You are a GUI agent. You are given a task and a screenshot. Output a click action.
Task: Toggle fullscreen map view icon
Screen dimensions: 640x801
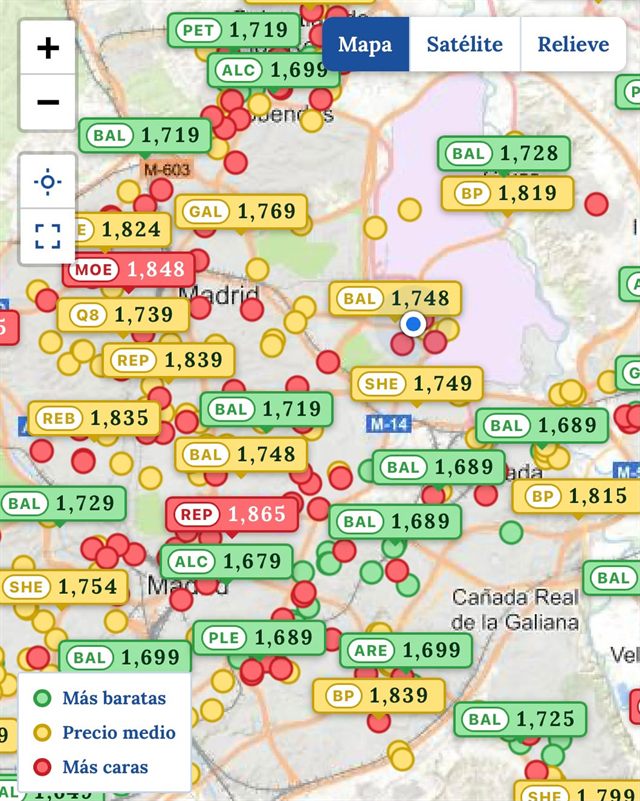click(x=48, y=236)
